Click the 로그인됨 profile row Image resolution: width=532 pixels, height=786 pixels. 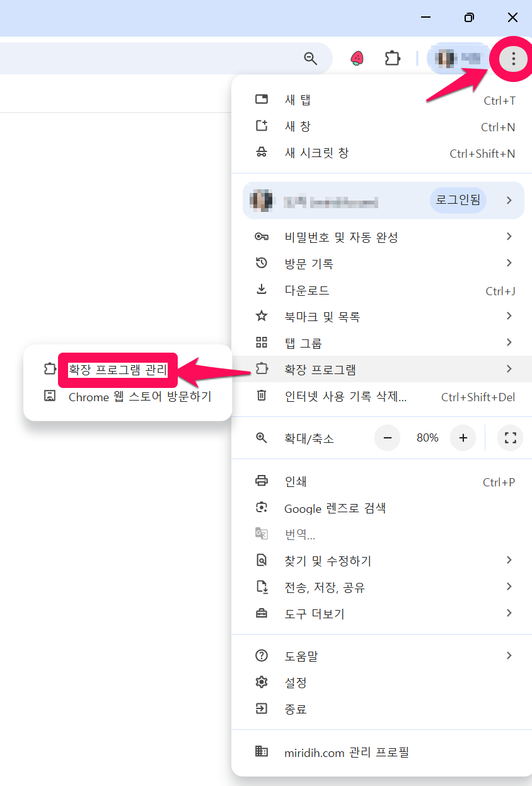(383, 201)
